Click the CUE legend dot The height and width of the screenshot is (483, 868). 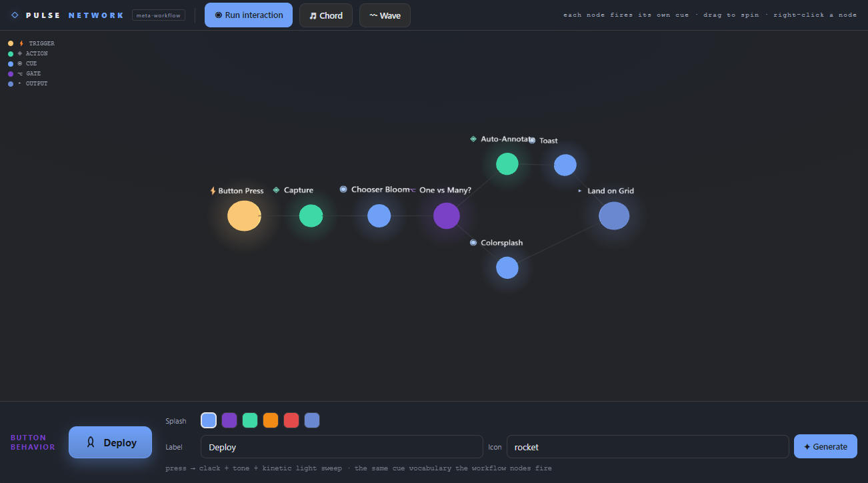tap(11, 63)
